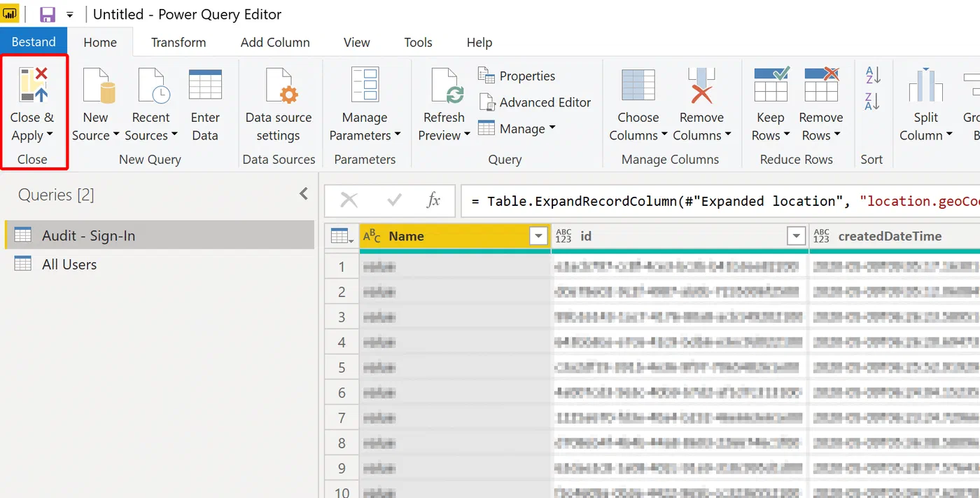Expand the Recent Sources dropdown arrow
The width and height of the screenshot is (980, 498).
(174, 136)
